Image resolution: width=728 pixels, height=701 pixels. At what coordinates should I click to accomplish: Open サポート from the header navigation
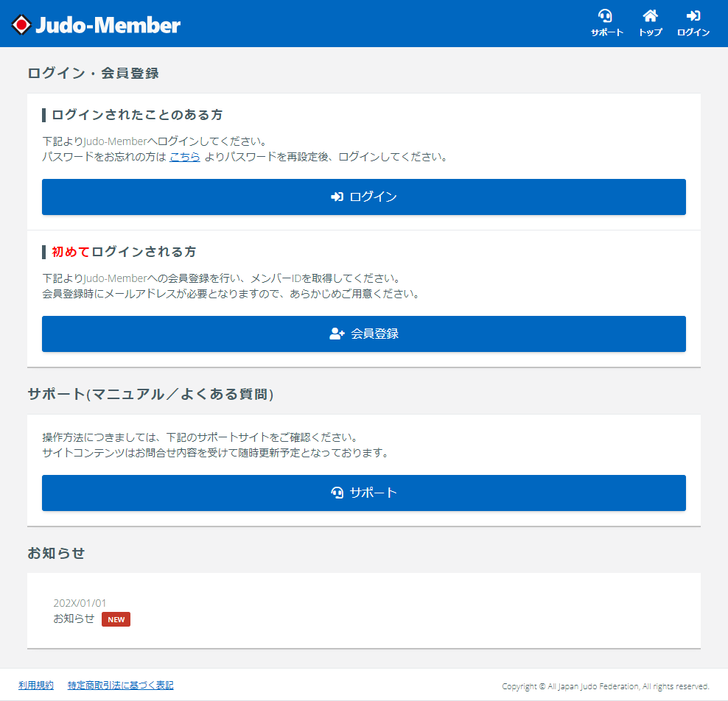(606, 23)
